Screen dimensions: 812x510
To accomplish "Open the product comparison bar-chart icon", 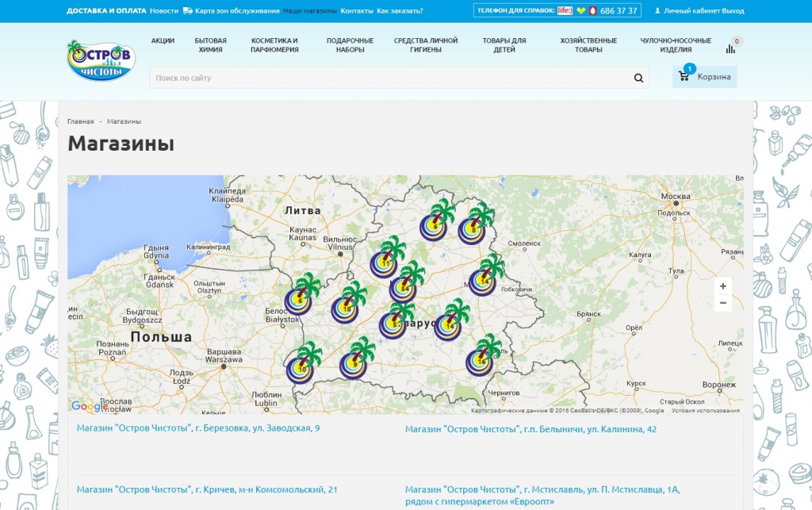I will pyautogui.click(x=730, y=48).
